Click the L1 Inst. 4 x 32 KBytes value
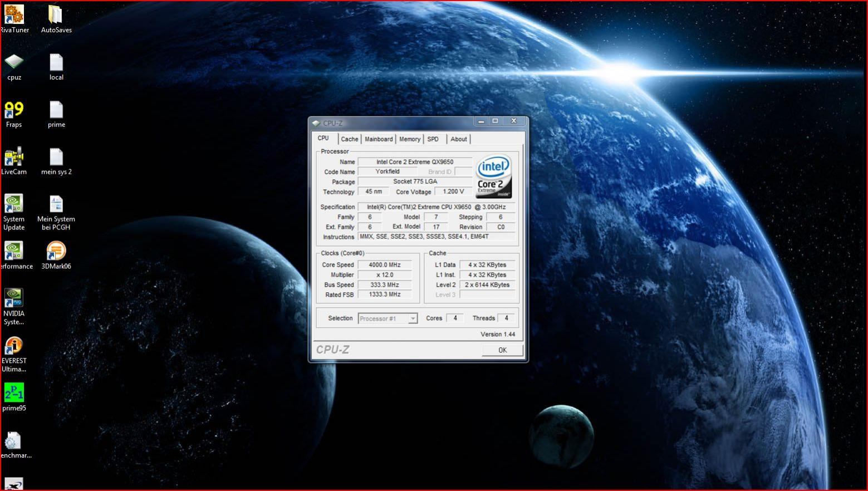This screenshot has height=491, width=868. point(487,275)
